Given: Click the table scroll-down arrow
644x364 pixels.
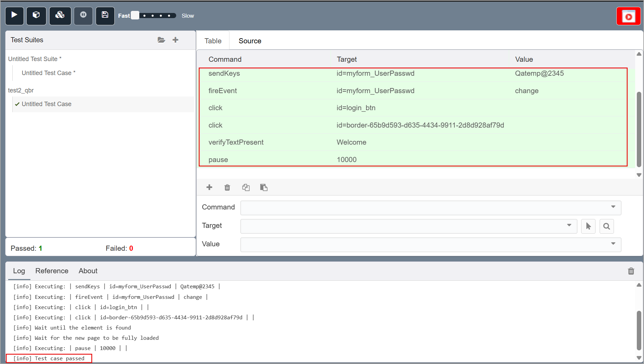Looking at the screenshot, I should coord(639,175).
